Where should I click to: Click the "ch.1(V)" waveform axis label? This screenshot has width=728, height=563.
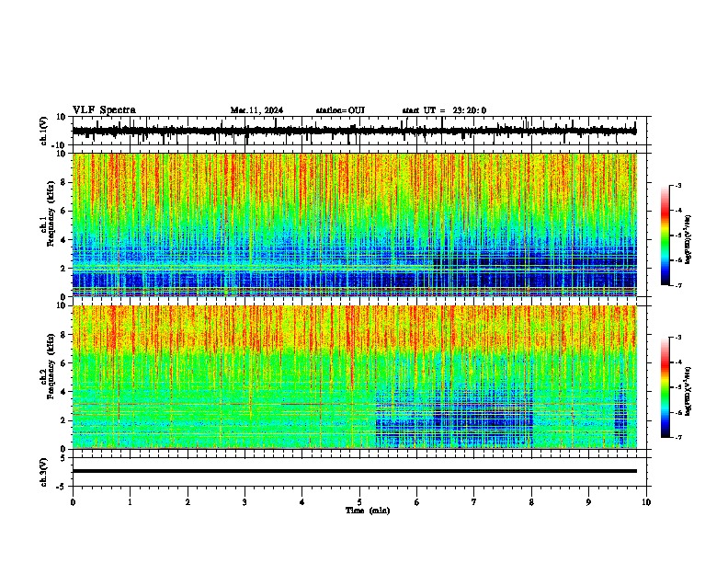pos(44,131)
